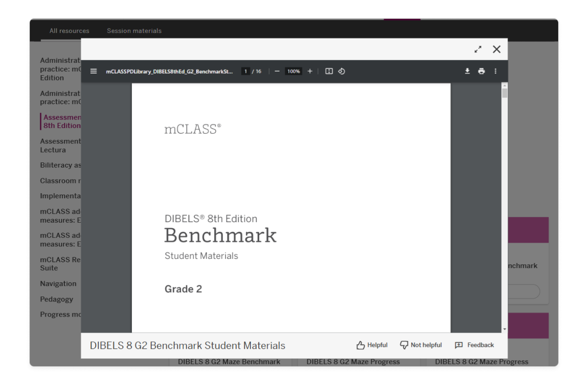
Task: Click the page number input field
Action: pos(245,71)
